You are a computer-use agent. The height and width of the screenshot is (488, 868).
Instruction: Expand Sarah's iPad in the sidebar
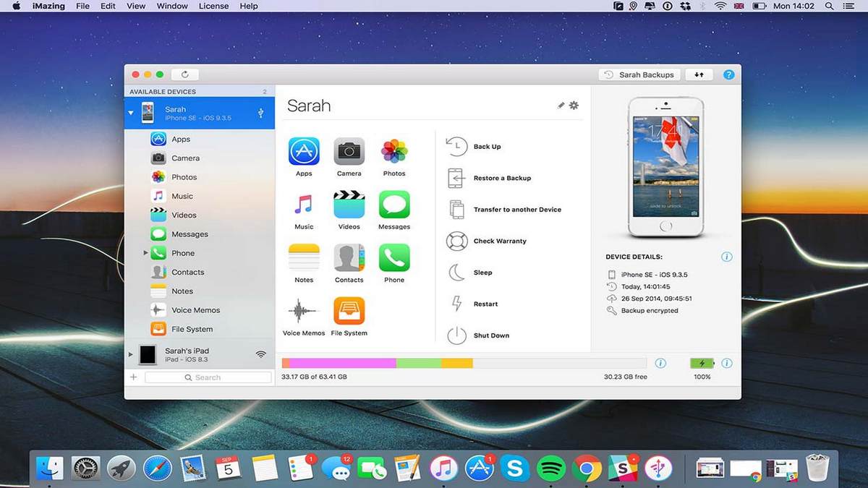(x=131, y=354)
